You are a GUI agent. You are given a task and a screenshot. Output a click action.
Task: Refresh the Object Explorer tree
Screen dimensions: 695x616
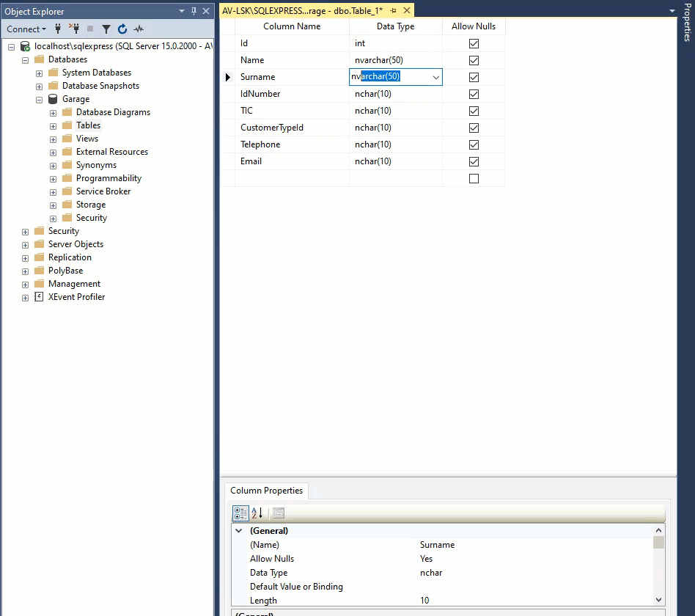click(x=122, y=29)
